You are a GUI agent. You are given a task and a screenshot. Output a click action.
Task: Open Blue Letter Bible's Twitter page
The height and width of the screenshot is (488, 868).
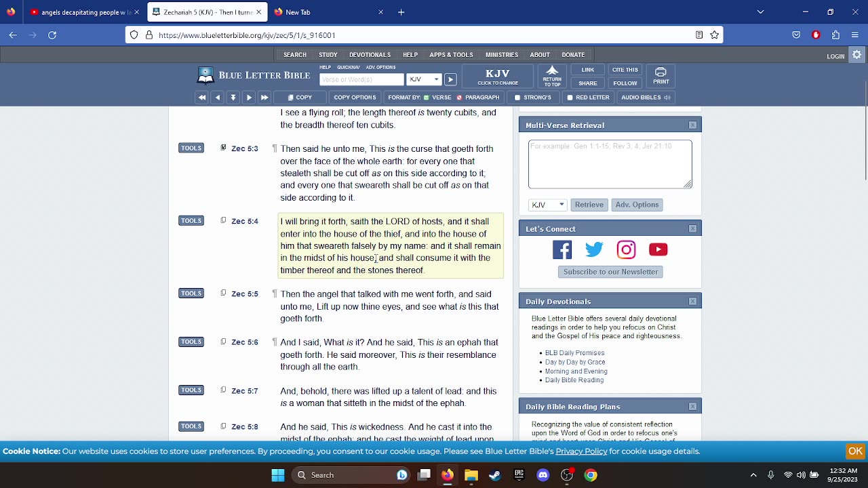(x=594, y=250)
